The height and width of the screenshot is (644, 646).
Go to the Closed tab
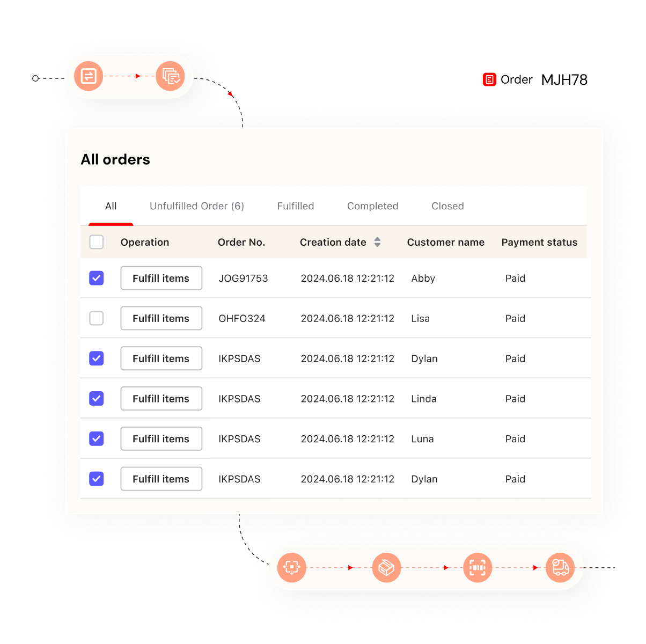pos(447,206)
